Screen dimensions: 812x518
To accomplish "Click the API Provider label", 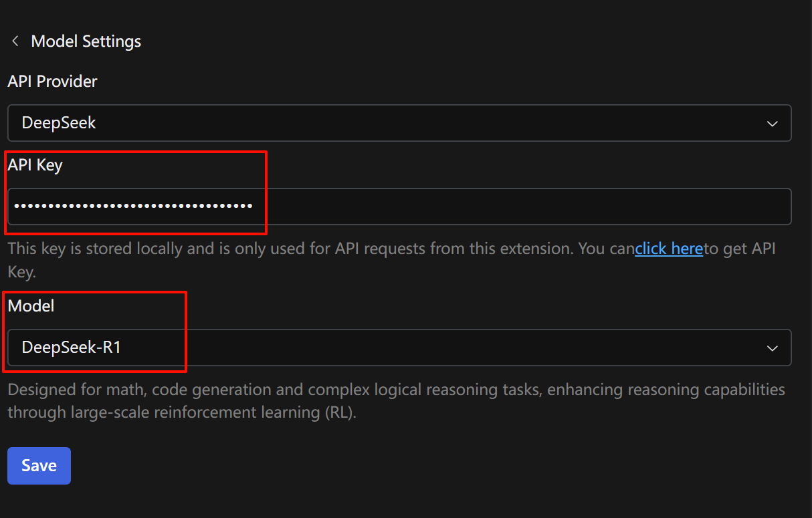I will [52, 82].
